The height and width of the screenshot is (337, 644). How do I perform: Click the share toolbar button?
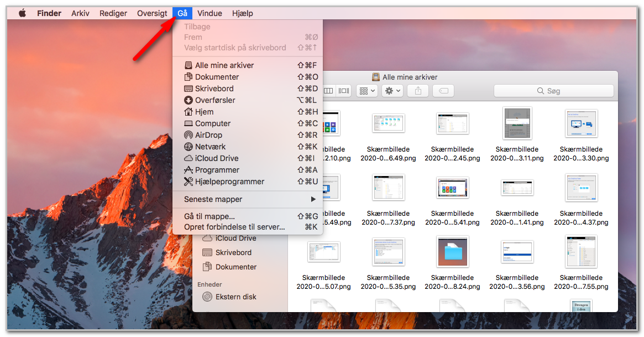pos(418,91)
